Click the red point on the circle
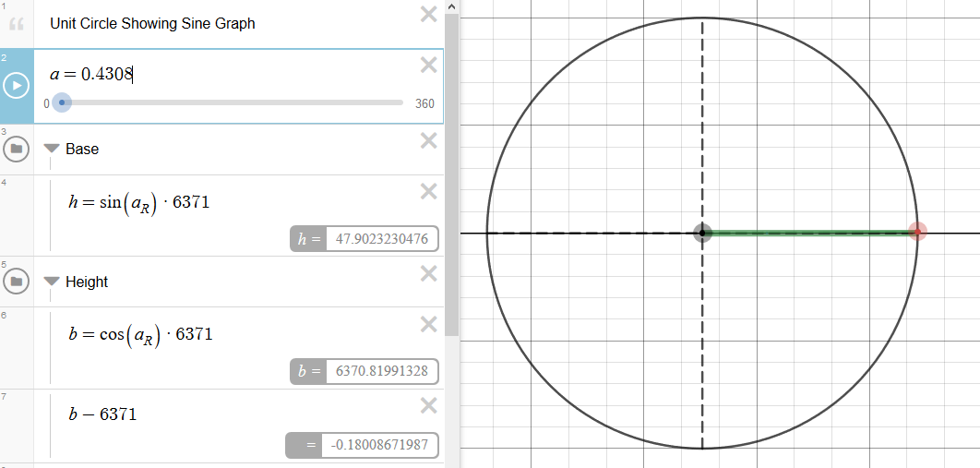The image size is (980, 468). tap(917, 232)
